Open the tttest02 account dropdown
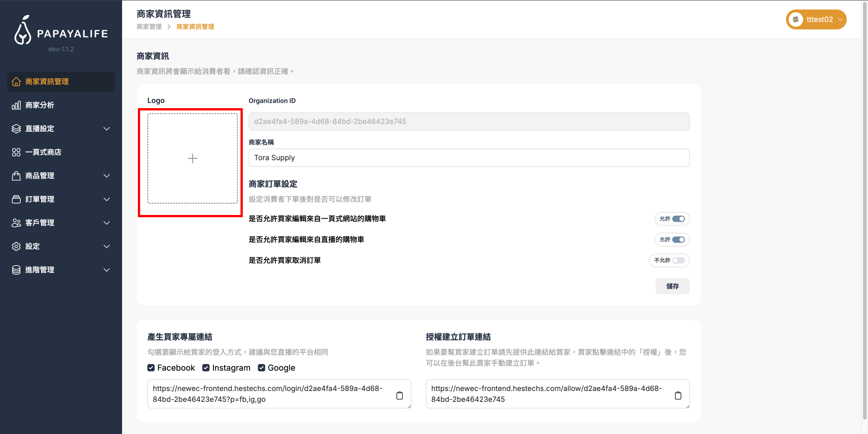The height and width of the screenshot is (434, 868). click(840, 19)
